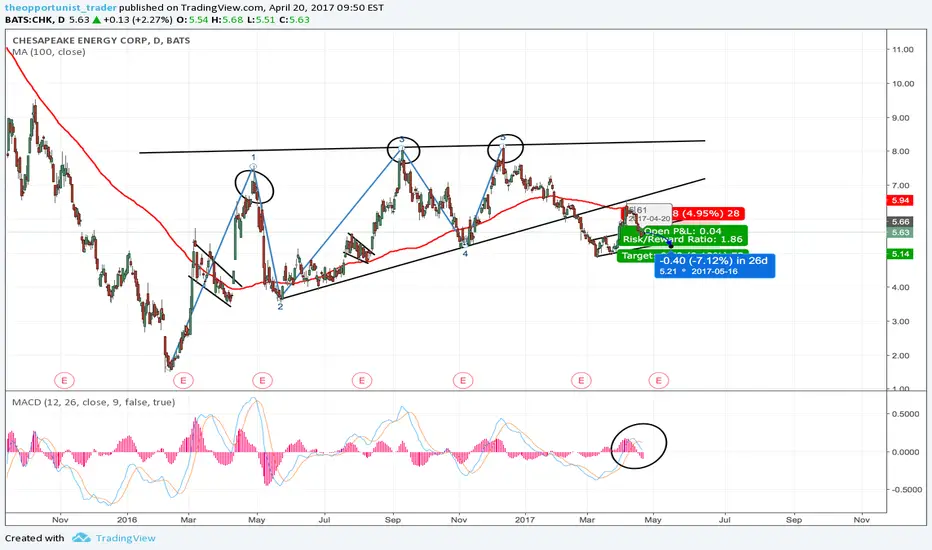Viewport: 932px width, 550px height.
Task: Click the wave label 2 at the May 2016 low
Action: point(281,306)
